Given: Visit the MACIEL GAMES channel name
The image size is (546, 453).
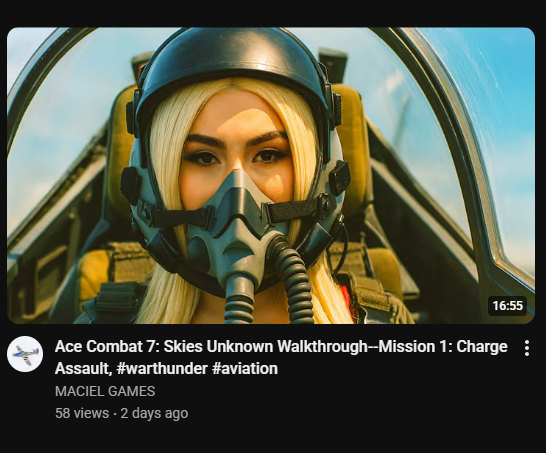Looking at the screenshot, I should click(105, 391).
